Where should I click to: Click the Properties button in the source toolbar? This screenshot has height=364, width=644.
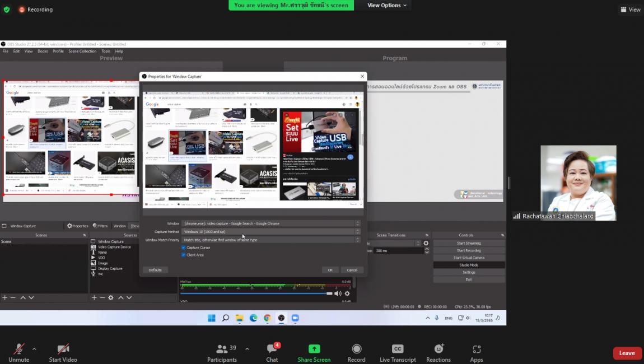[x=78, y=226]
